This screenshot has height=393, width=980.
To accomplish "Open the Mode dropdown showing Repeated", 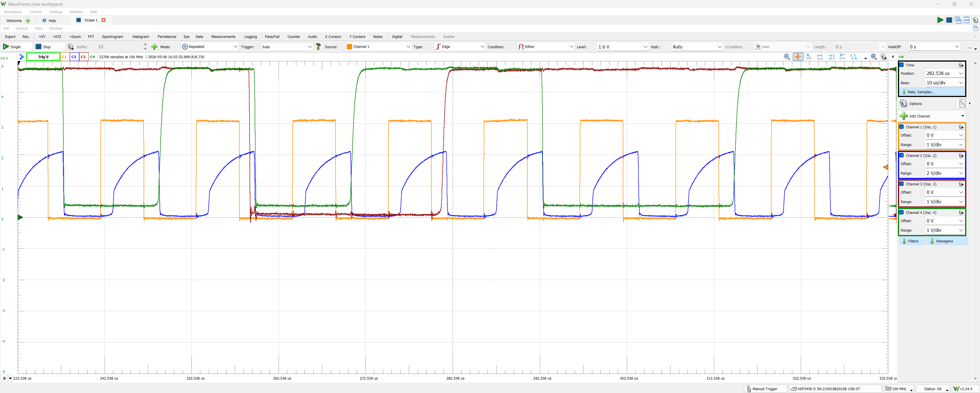I will [x=210, y=47].
